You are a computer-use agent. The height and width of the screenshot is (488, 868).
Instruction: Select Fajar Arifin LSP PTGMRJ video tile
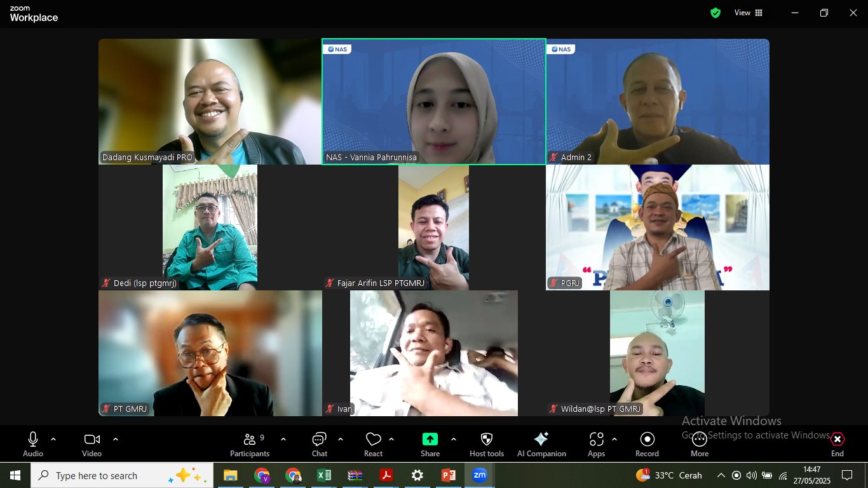(434, 227)
